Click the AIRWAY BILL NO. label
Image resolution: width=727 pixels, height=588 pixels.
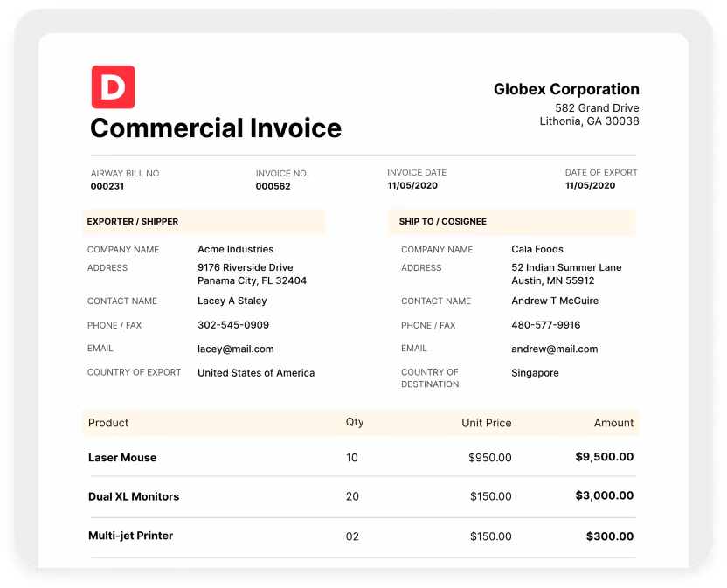click(x=126, y=174)
